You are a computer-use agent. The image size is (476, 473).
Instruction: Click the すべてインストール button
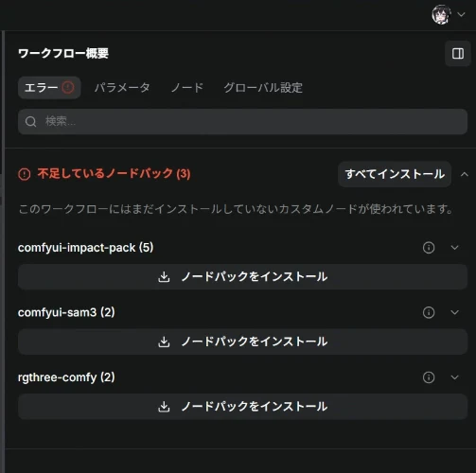[395, 174]
